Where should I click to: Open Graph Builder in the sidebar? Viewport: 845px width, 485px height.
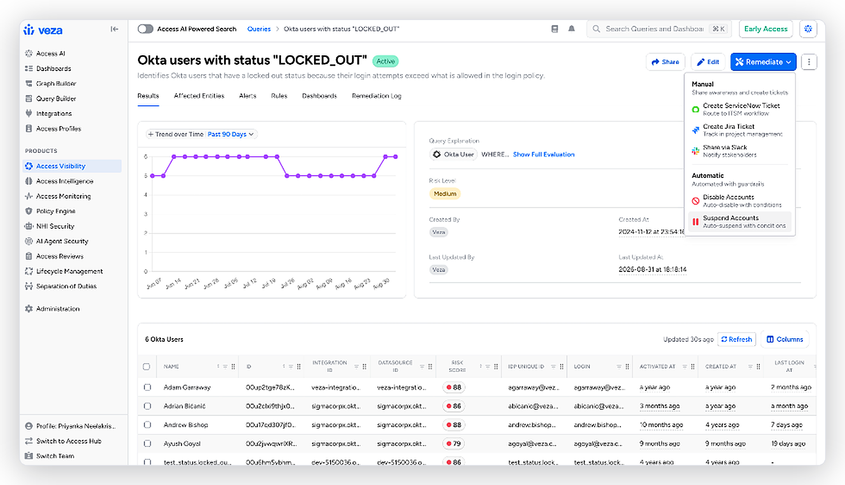56,84
